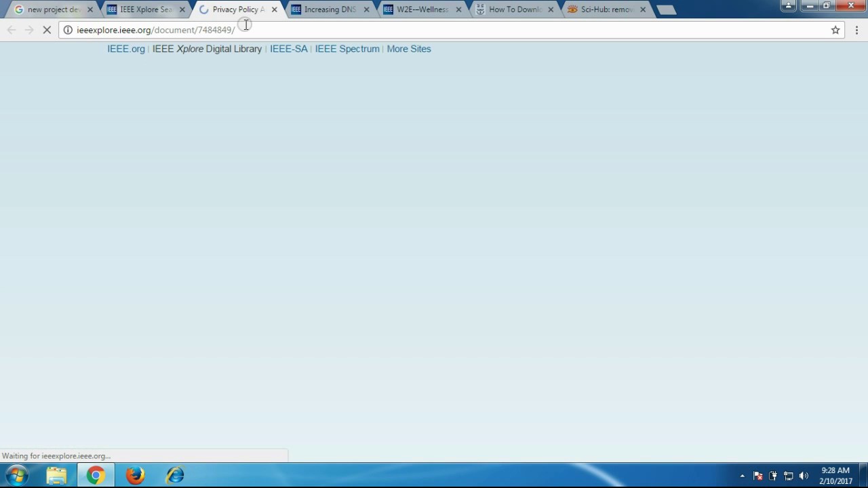Image resolution: width=868 pixels, height=488 pixels.
Task: Open the Action Center flag icon
Action: tap(758, 476)
